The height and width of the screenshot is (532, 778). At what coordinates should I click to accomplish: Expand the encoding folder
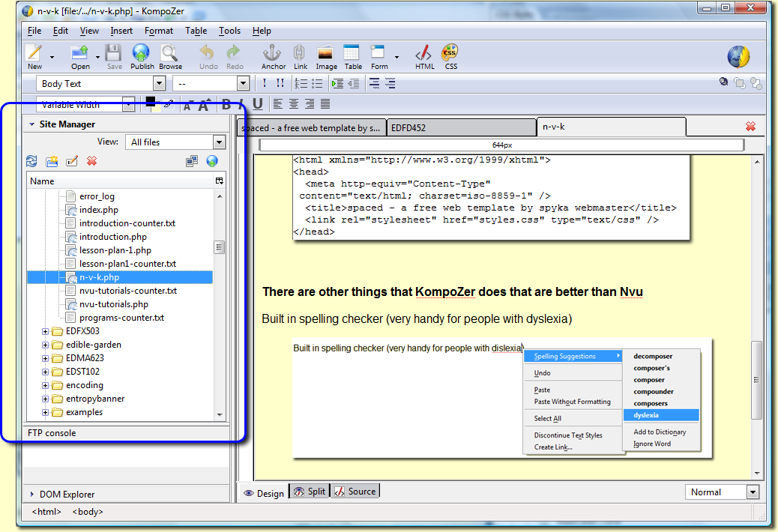(45, 385)
